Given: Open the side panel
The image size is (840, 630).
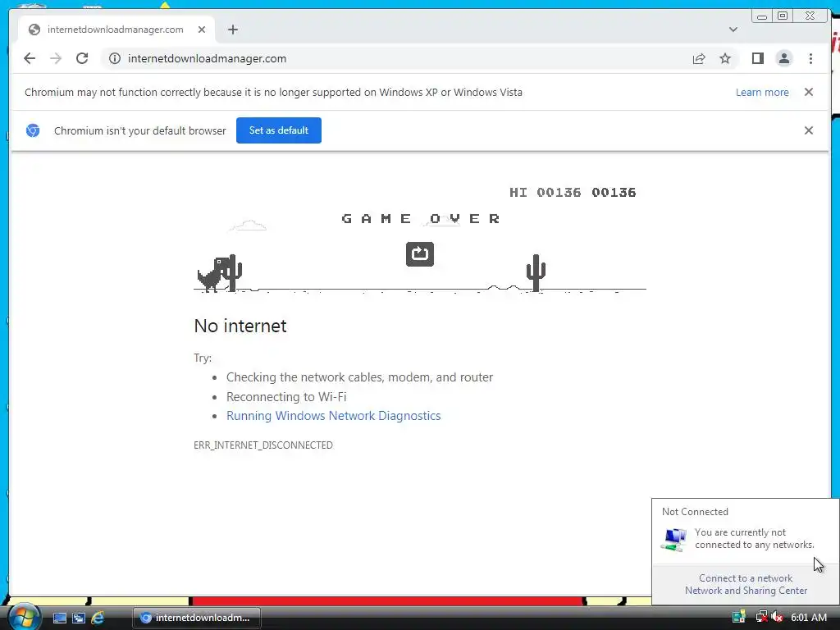Looking at the screenshot, I should 757,58.
